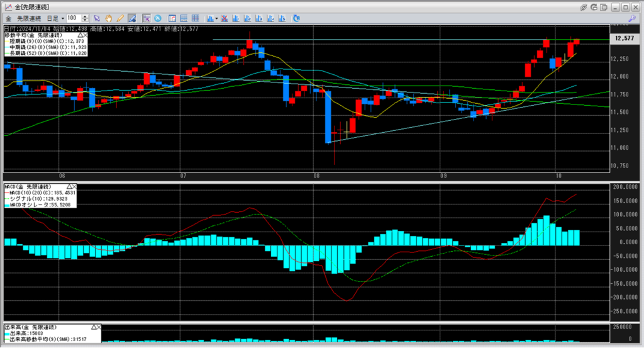644x348 pixels.
Task: Close the 移動平均 legend box
Action: [86, 36]
